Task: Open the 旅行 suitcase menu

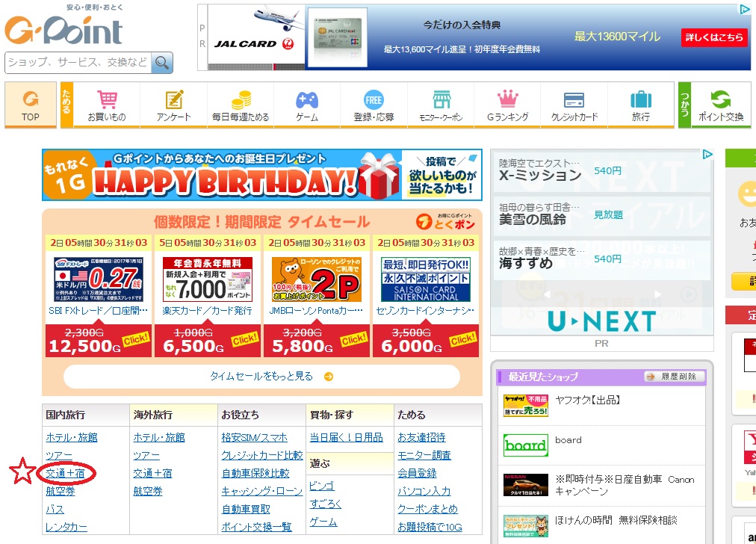Action: coord(641,105)
